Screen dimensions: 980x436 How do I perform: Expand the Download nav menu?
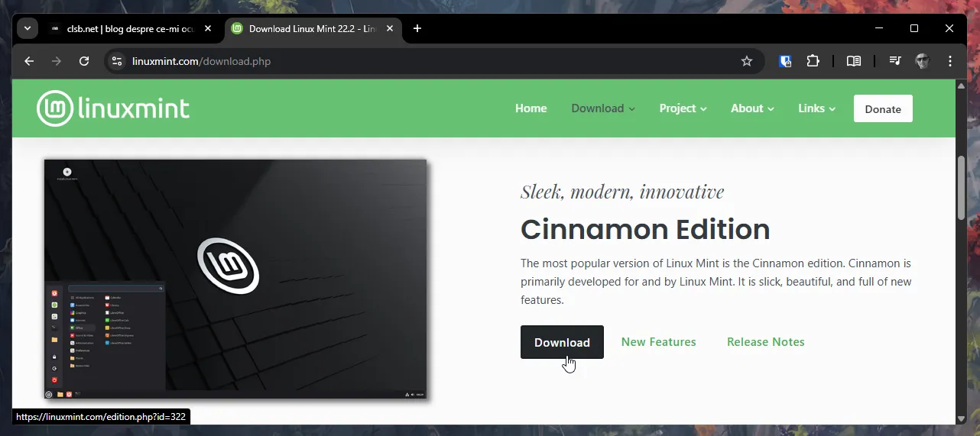pyautogui.click(x=603, y=108)
